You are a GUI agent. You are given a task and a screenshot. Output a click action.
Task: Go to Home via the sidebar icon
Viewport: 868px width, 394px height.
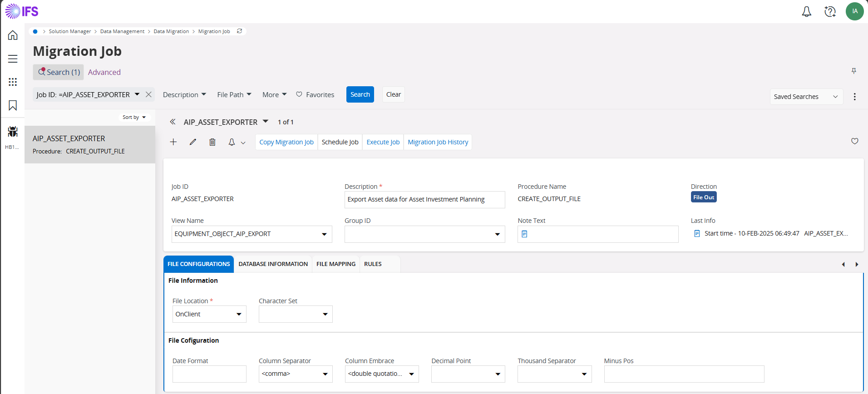13,35
